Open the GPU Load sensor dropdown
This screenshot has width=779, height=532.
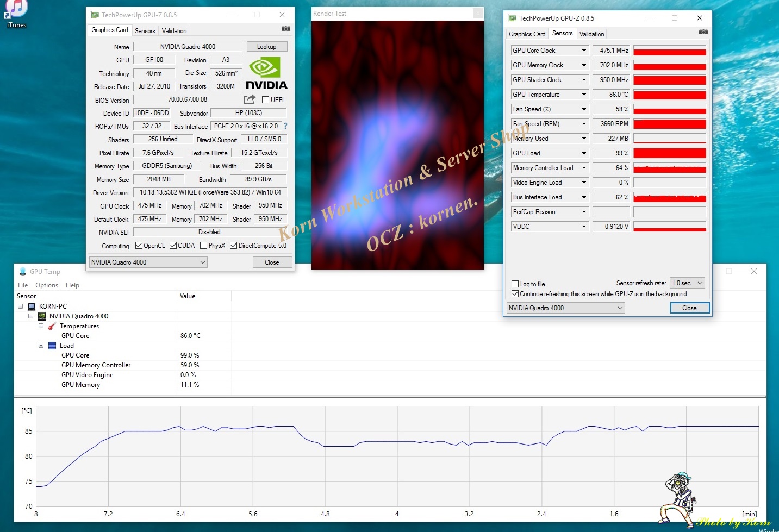point(584,153)
